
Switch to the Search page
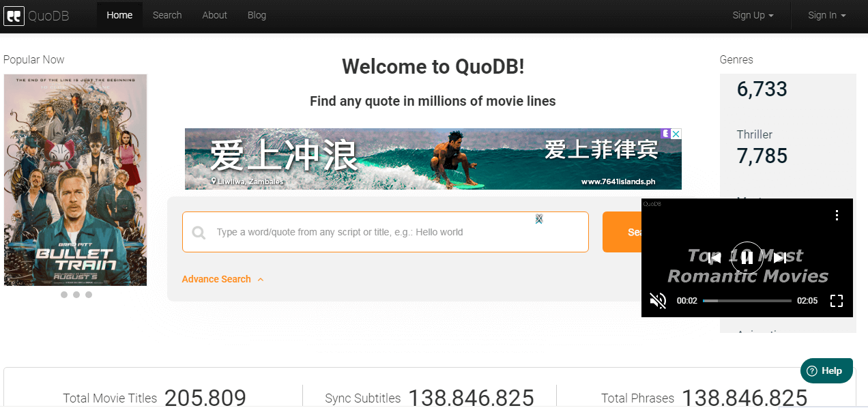pyautogui.click(x=167, y=15)
